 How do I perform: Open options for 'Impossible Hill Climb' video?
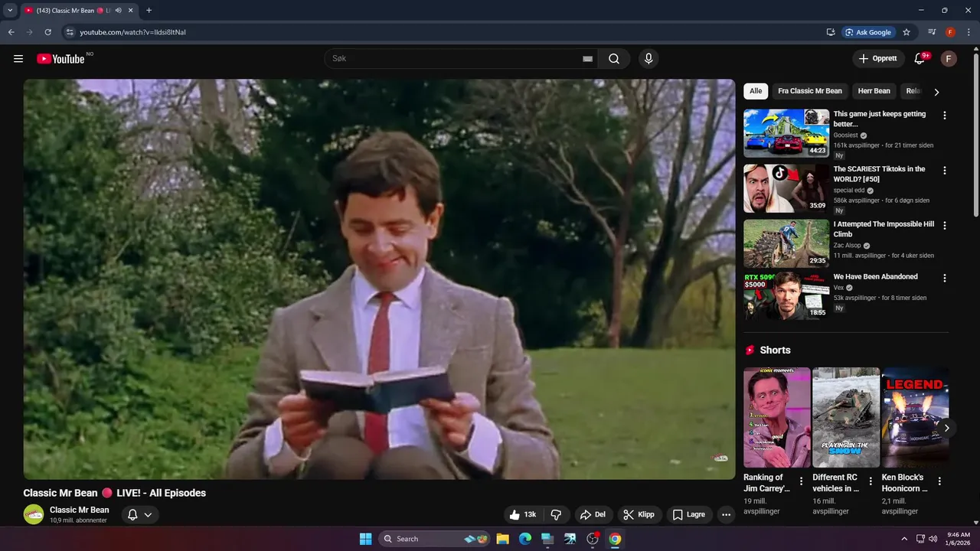944,226
